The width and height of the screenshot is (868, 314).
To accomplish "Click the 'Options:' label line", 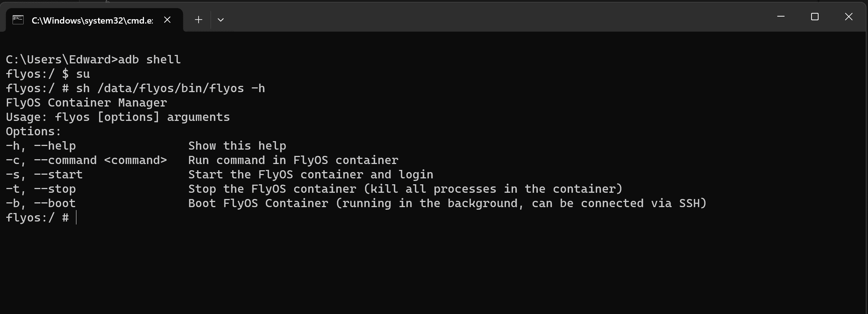I will [34, 131].
